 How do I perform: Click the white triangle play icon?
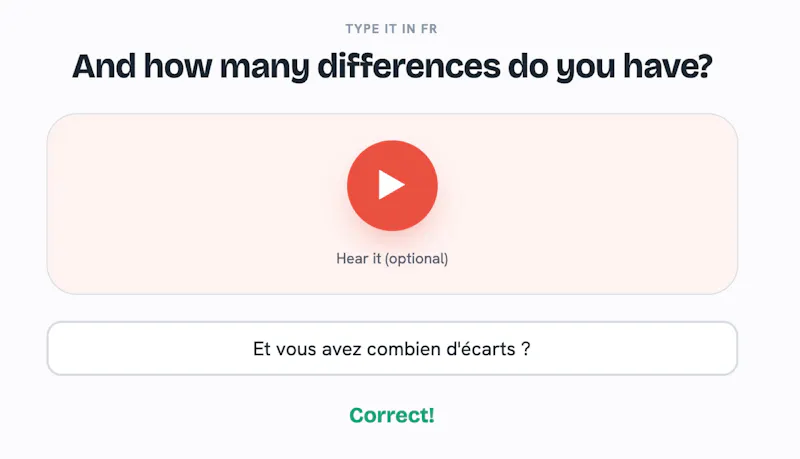click(391, 185)
